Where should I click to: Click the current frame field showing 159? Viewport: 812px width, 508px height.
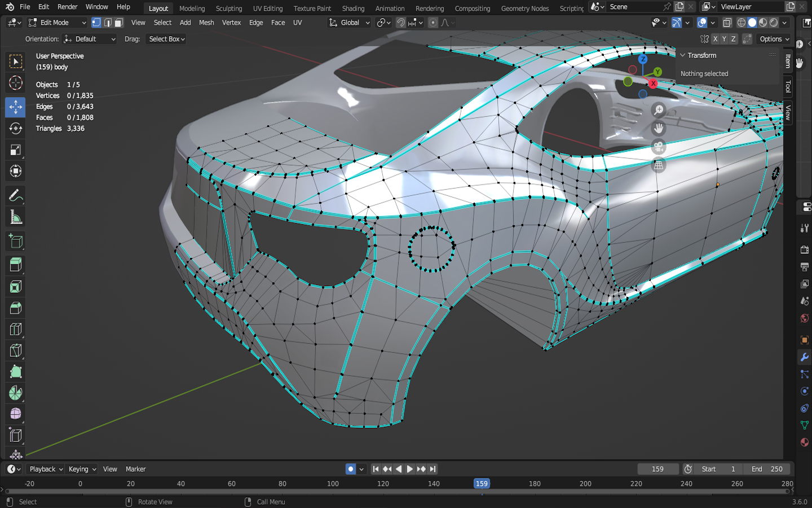point(657,469)
